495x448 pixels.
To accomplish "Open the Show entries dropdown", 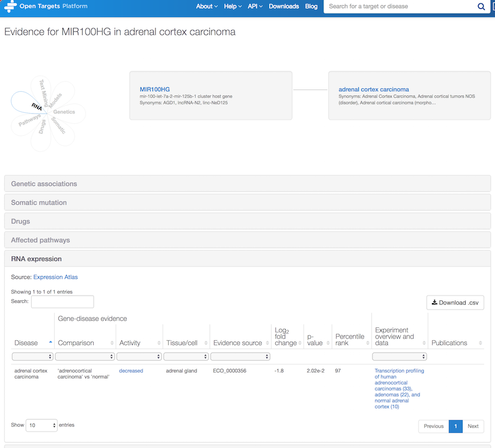I will [x=41, y=425].
